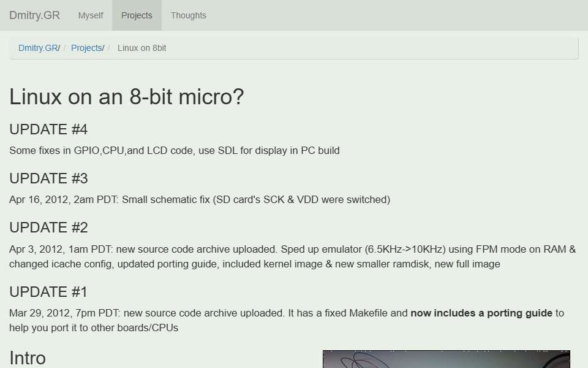Screen dimensions: 588x368
Task: Click the 'Some fixes in GPIO,CPU' sentence
Action: click(175, 151)
